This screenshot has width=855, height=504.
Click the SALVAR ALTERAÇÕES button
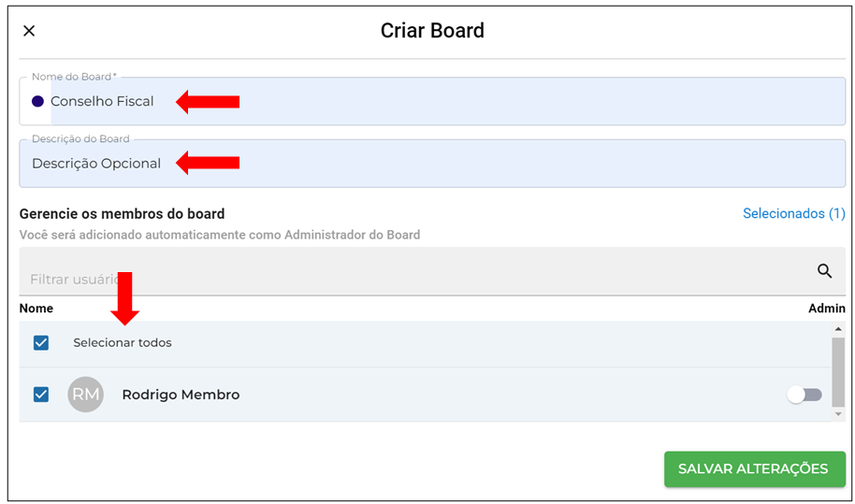[754, 468]
